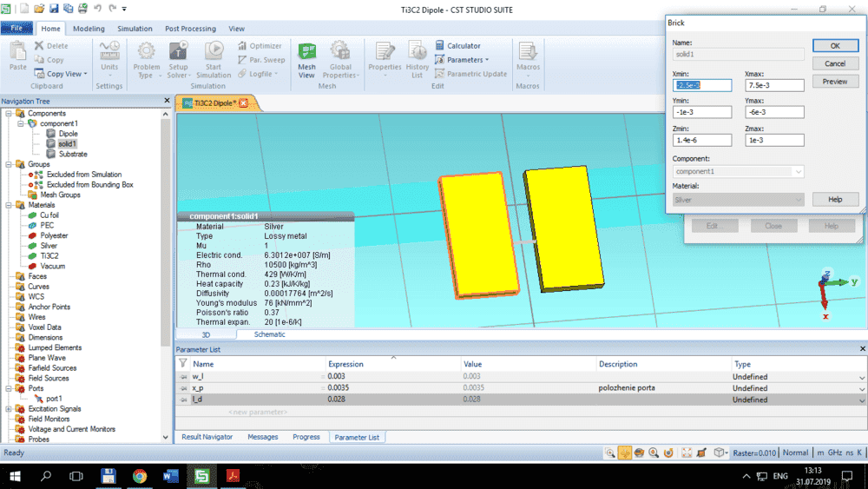The width and height of the screenshot is (868, 489).
Task: Close the Parameter List panel
Action: tap(863, 349)
